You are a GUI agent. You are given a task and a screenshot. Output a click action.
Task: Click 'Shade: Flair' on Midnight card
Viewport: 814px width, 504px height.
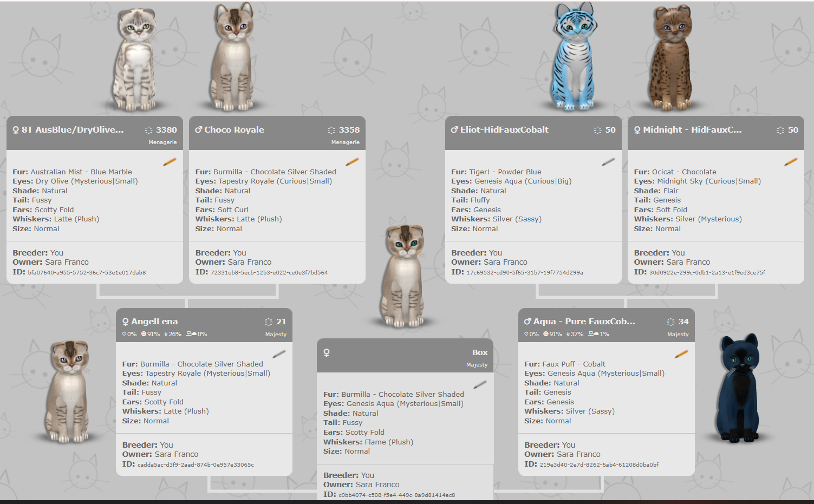click(656, 191)
